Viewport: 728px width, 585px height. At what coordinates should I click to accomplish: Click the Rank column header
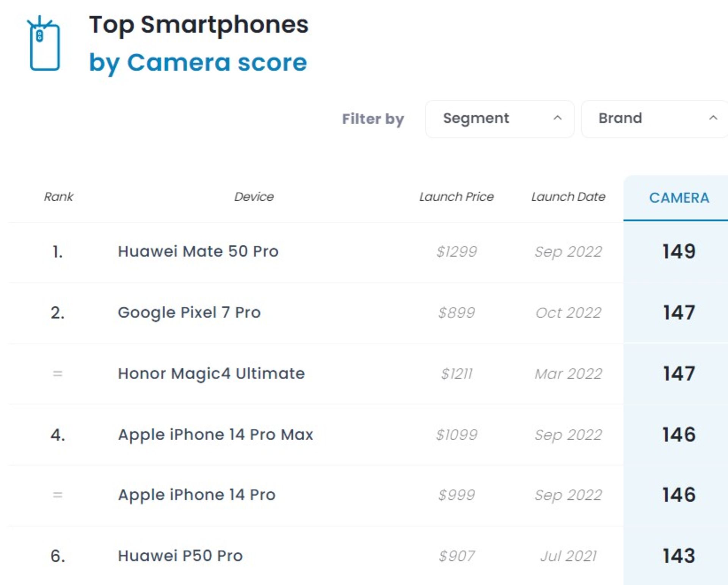[58, 197]
